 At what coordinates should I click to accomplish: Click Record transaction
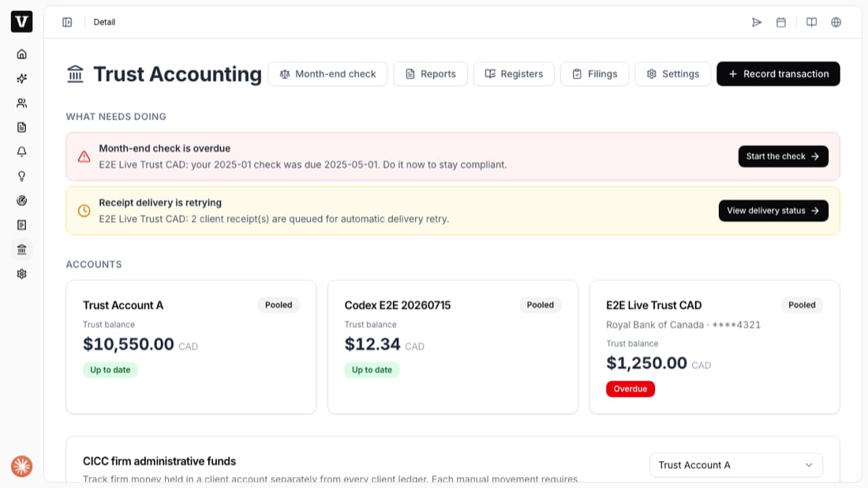778,73
